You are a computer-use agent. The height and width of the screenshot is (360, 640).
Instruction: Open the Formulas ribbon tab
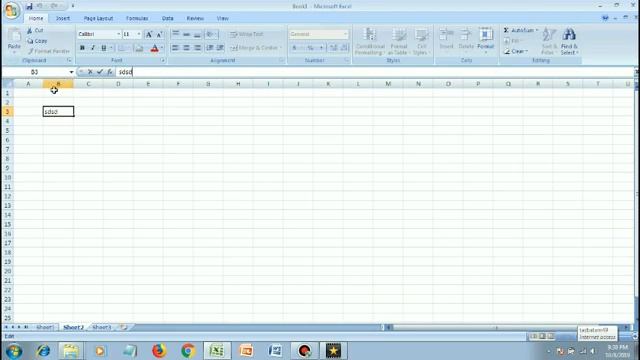point(137,18)
